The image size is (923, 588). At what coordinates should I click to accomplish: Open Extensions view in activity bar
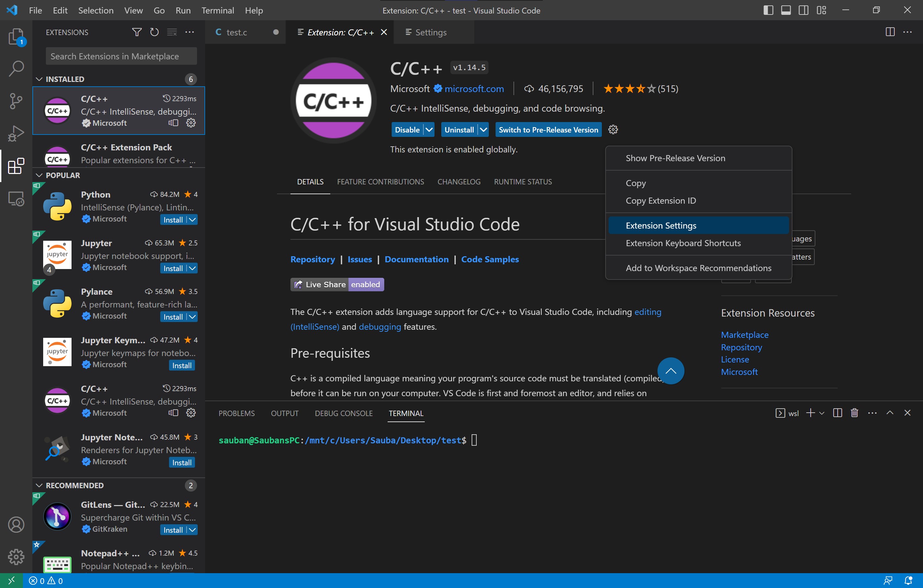click(16, 166)
